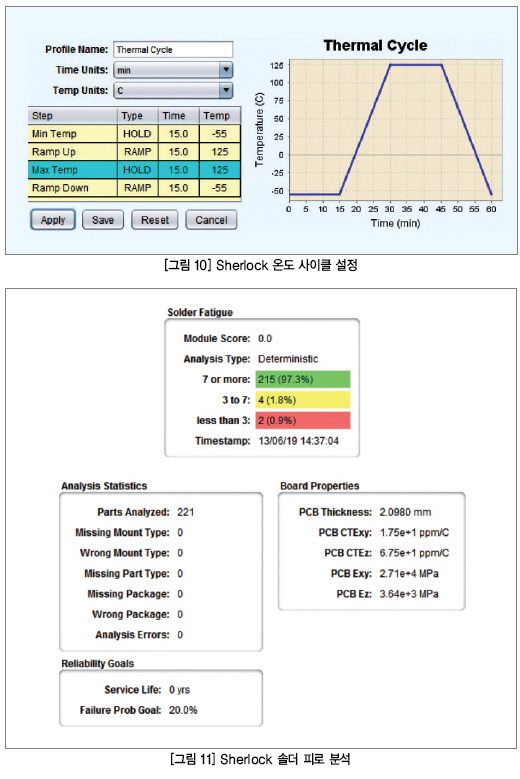Viewport: 520px width, 779px height.
Task: Select the Ramp Up step row
Action: coord(134,152)
